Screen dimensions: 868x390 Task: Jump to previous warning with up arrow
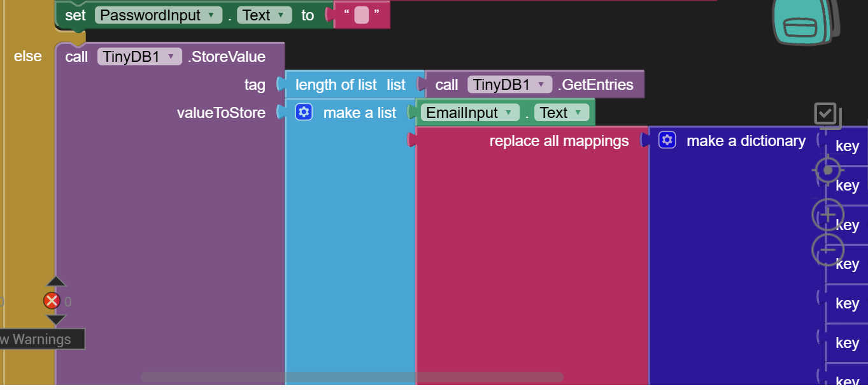click(x=56, y=282)
